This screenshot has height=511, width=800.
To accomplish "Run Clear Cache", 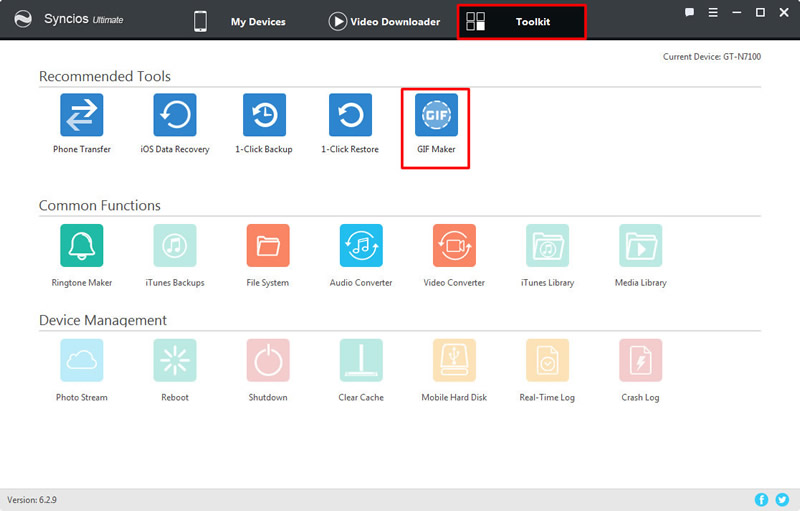I will coord(361,360).
